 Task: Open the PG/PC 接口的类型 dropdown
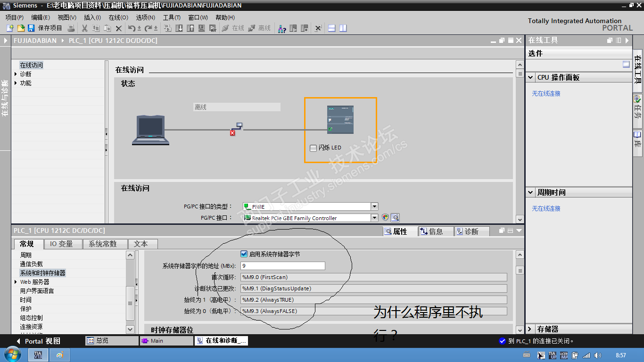coord(374,206)
